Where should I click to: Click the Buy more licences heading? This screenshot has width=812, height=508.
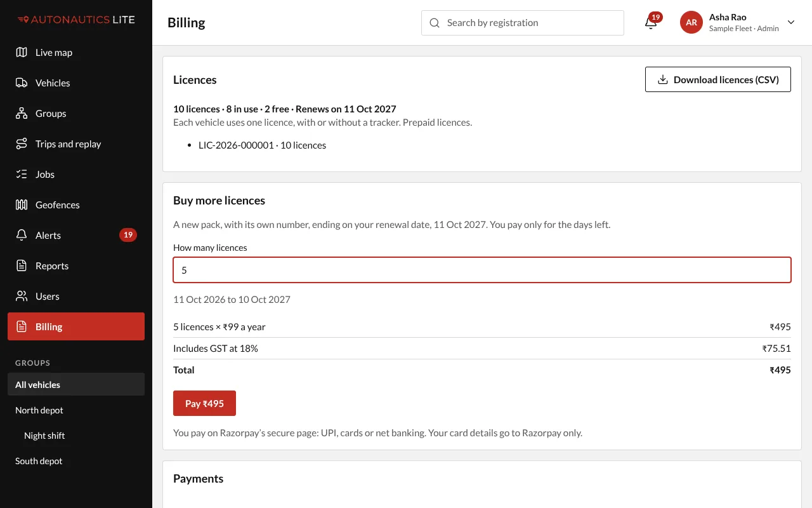pos(219,200)
